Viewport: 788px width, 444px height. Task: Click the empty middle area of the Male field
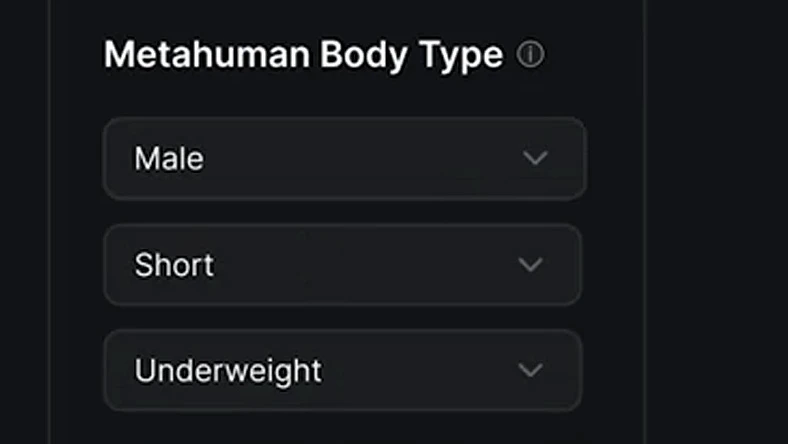click(x=362, y=159)
